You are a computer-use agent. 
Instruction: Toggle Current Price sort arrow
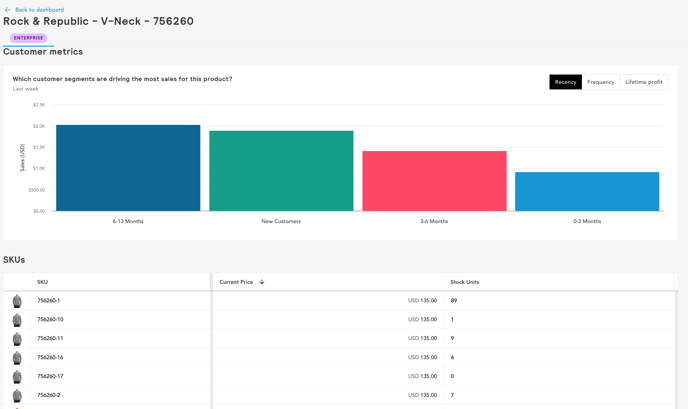click(x=262, y=282)
